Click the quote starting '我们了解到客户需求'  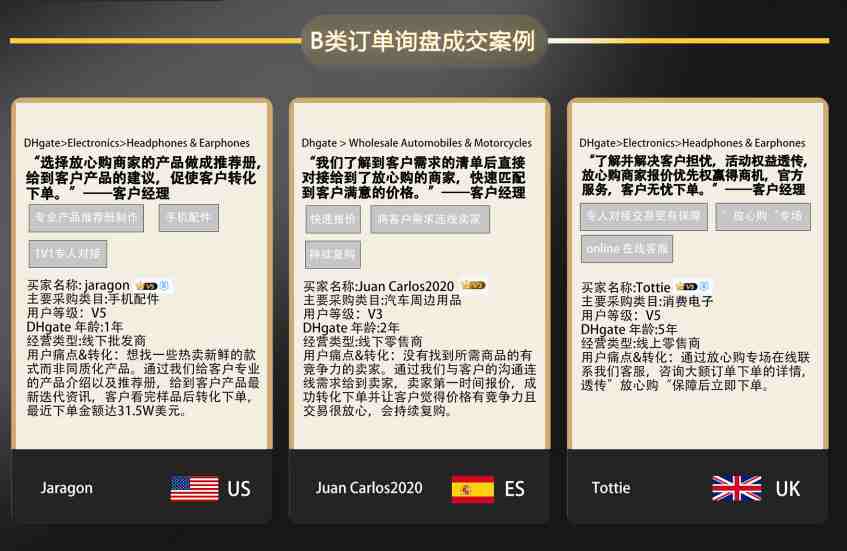pos(414,178)
